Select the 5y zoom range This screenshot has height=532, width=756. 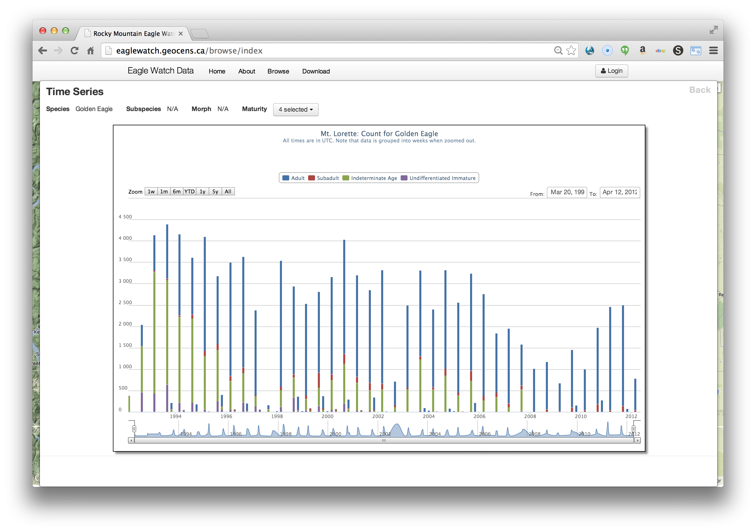pos(215,191)
